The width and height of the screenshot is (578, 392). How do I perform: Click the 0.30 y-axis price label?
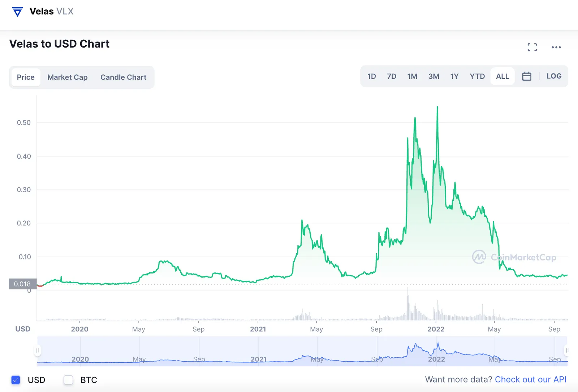24,190
